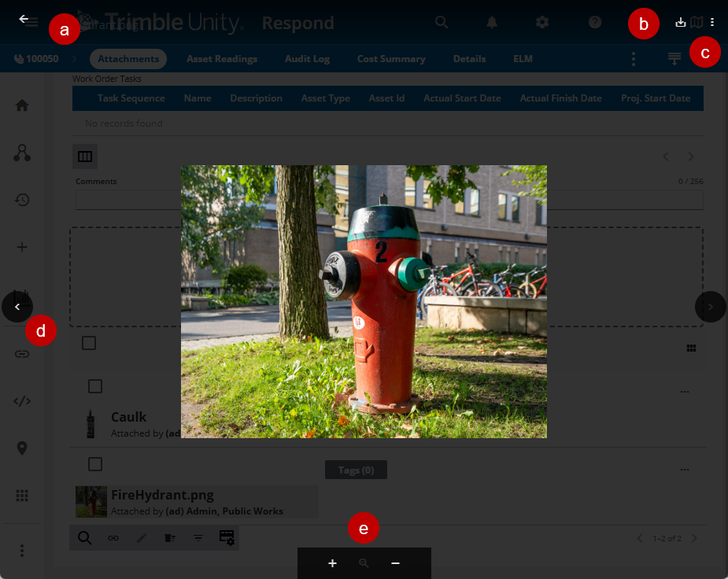Click the delete icon in the attachments toolbar
728x579 pixels.
[170, 538]
